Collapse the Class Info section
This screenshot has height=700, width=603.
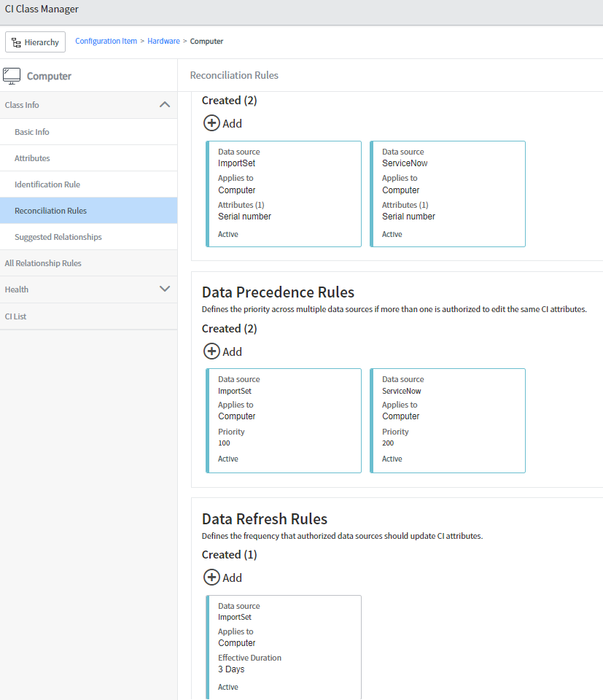pos(166,104)
